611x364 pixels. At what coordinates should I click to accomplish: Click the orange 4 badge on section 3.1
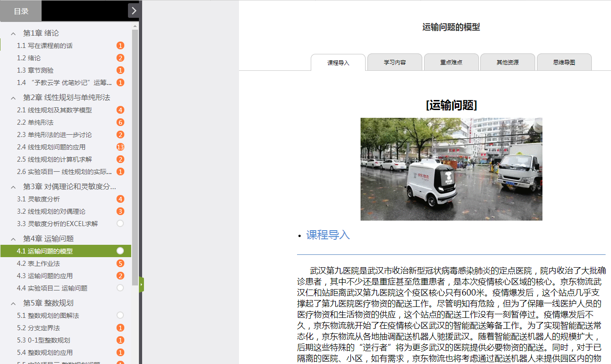click(x=120, y=199)
